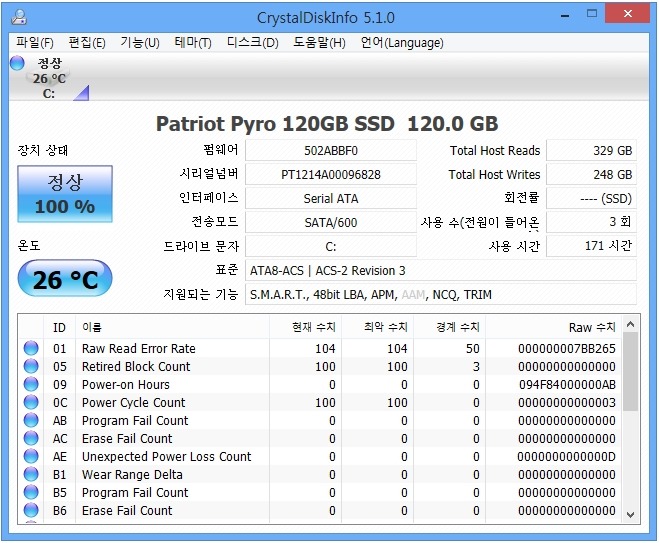Click the status orb for Power-on Hours
659x543 pixels.
(x=31, y=384)
